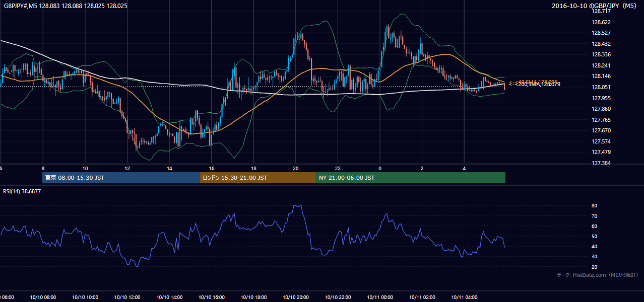This screenshot has width=644, height=302.
Task: Click hour label 14 under price chart
Action: (169, 169)
